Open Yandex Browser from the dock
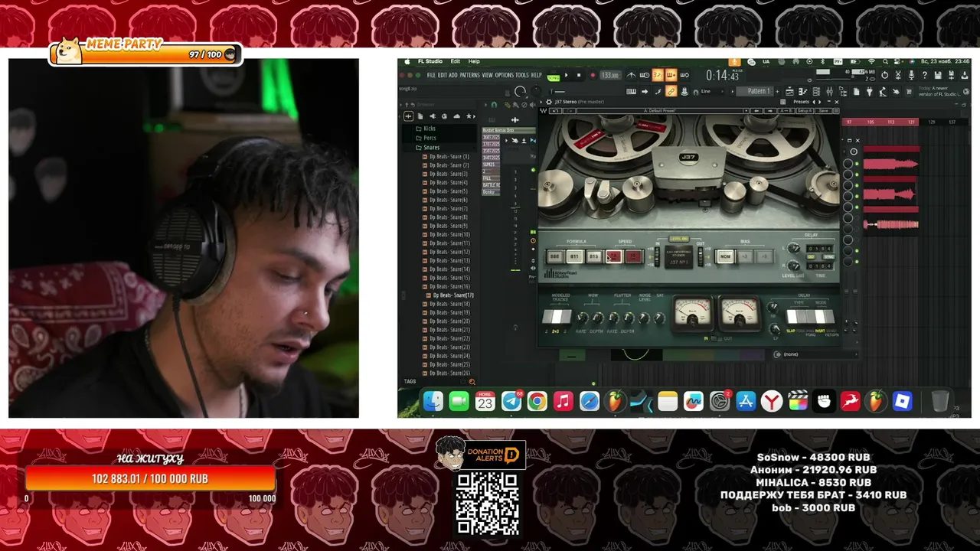 [x=772, y=401]
